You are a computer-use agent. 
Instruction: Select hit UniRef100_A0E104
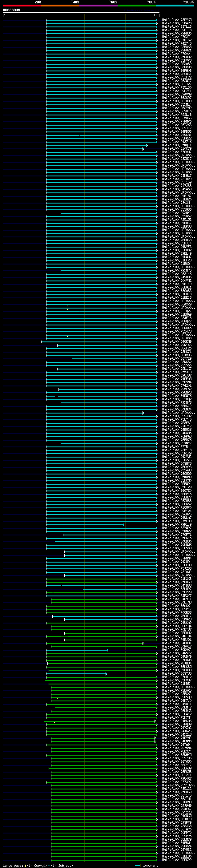click(177, 626)
